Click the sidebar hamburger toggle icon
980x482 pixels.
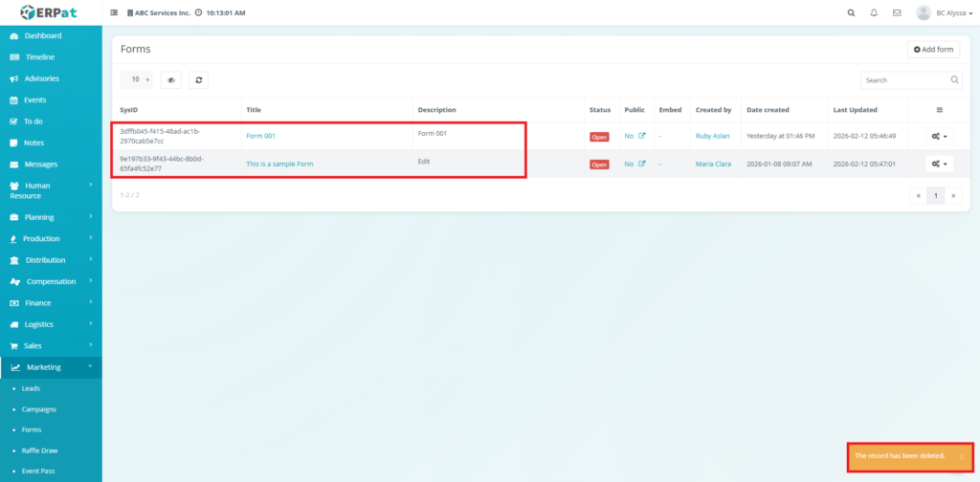114,13
